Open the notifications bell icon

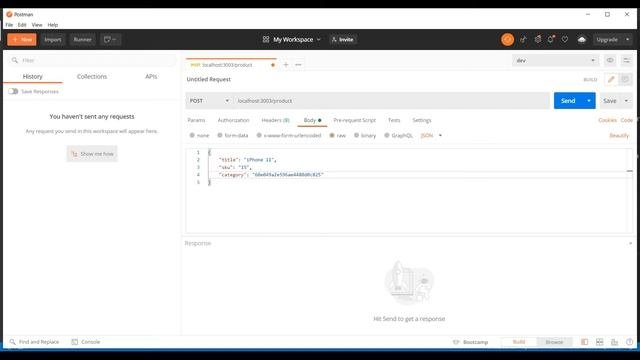(551, 40)
